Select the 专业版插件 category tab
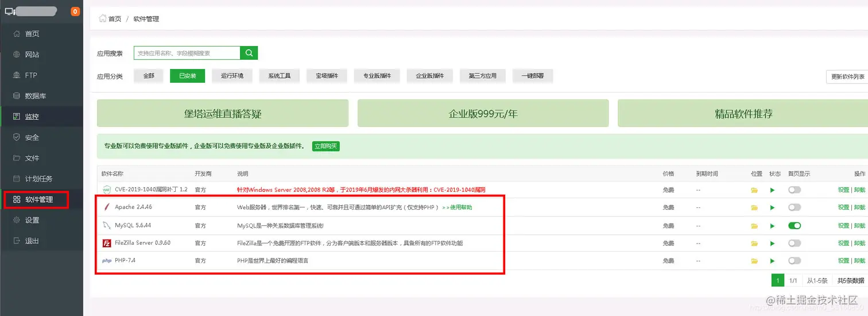868x316 pixels. [x=377, y=76]
